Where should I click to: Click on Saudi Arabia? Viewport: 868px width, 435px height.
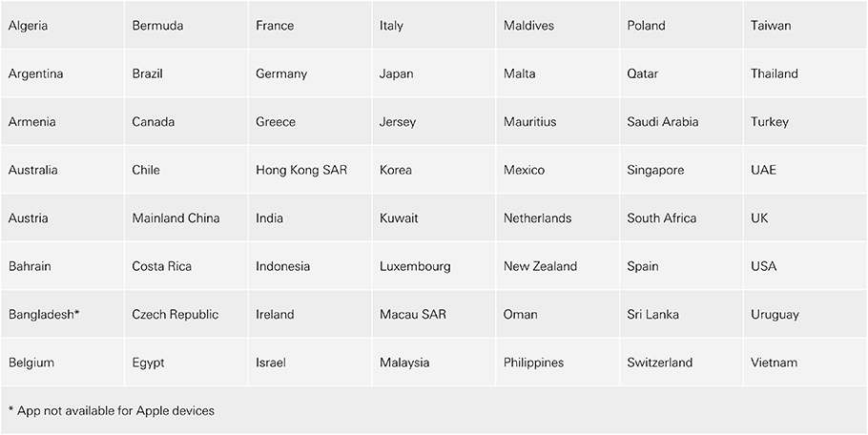[x=662, y=122]
